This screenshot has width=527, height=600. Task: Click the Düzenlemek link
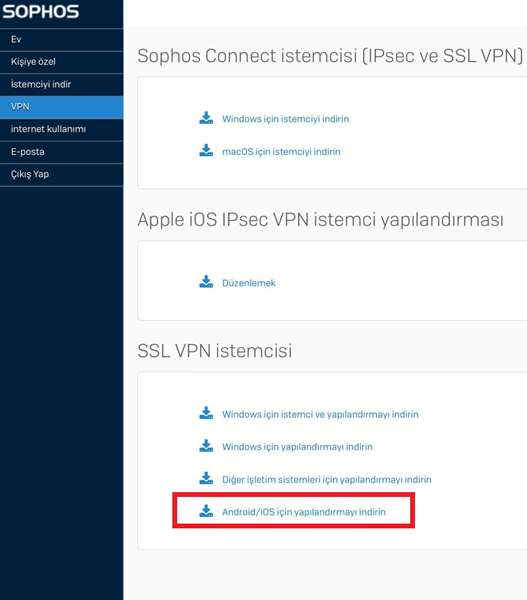coord(249,283)
